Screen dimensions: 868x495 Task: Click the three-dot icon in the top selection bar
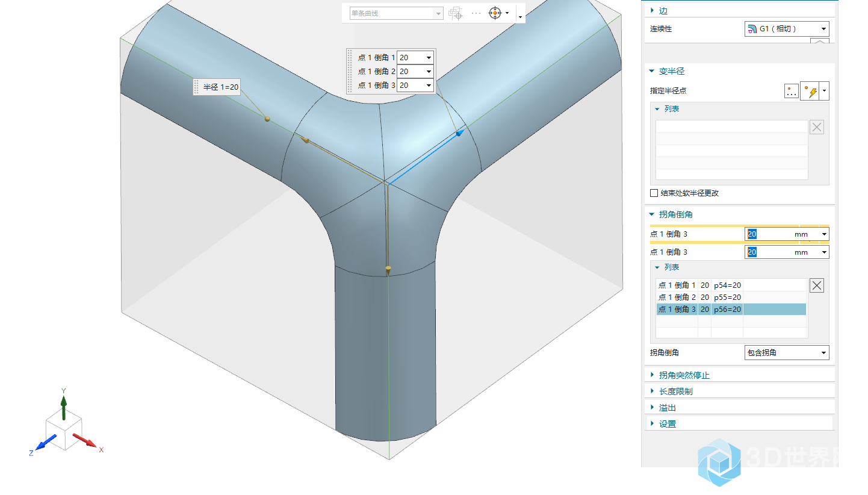click(476, 13)
